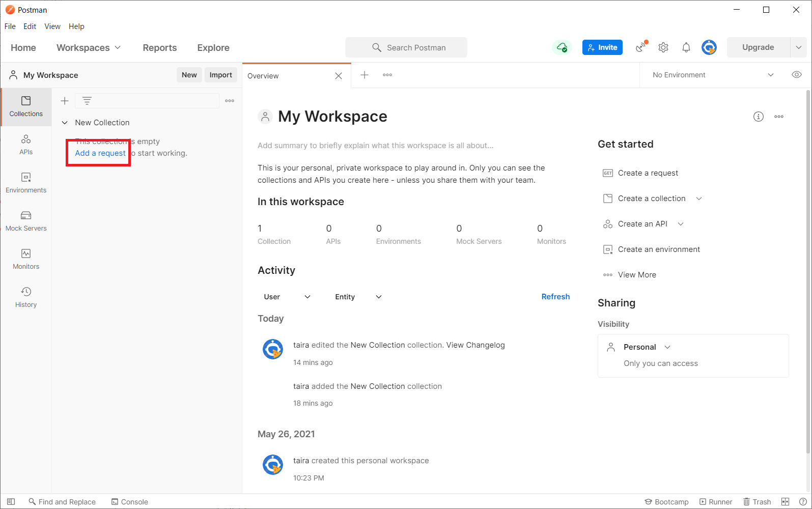
Task: Click the filter icon in the collections search field
Action: (x=87, y=101)
